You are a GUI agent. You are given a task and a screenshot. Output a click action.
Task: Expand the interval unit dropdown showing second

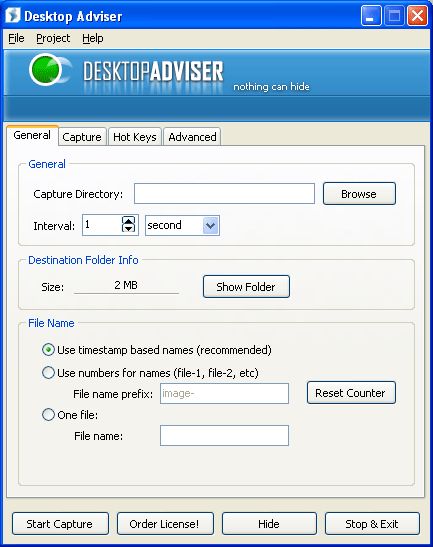(210, 225)
